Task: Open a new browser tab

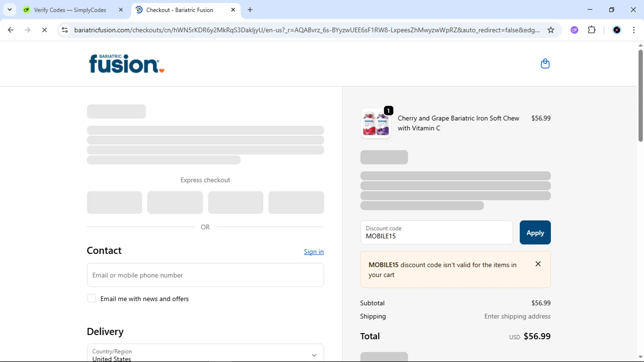Action: 250,10
